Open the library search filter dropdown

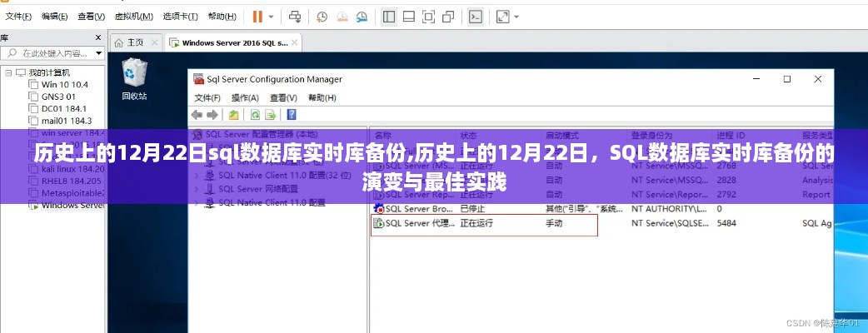(98, 53)
